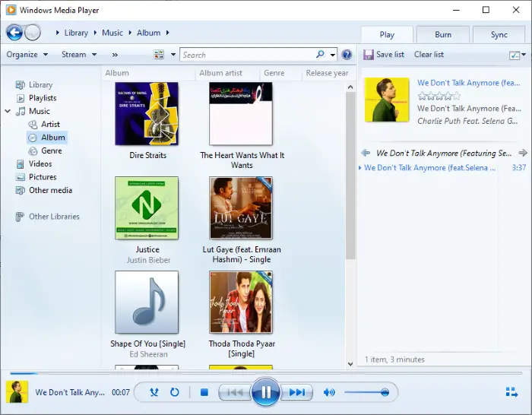Open list options dropdown arrow

click(524, 55)
